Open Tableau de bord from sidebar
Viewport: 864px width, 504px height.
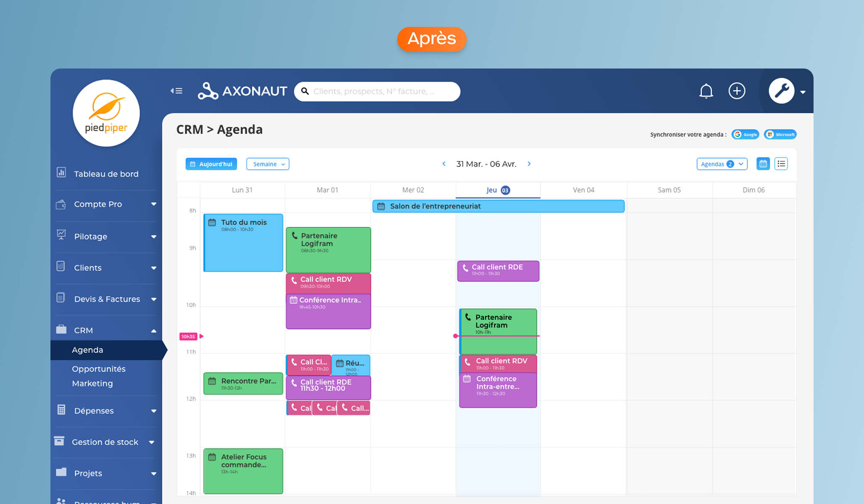tap(106, 174)
